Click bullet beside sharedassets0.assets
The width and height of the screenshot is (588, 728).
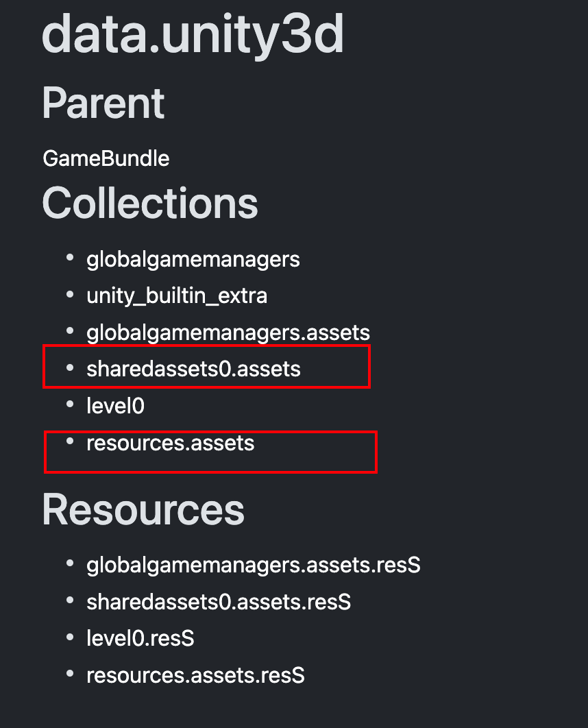pyautogui.click(x=70, y=367)
